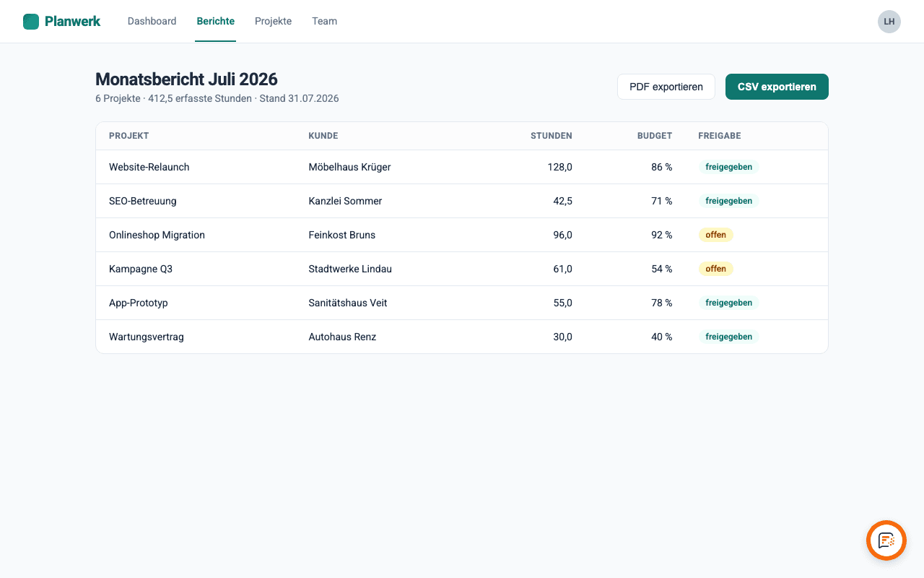Click the freigegeben badge for SEO-Betreuung
The width and height of the screenshot is (924, 578).
coord(728,201)
